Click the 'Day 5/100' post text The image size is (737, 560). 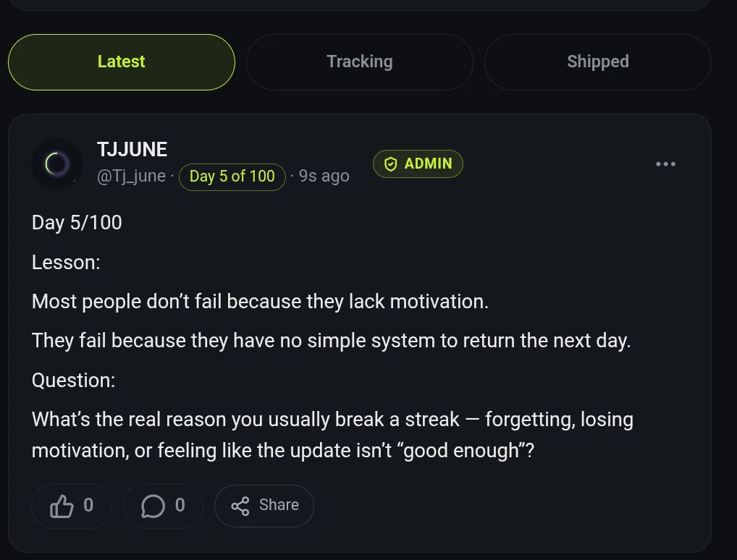[x=77, y=223]
